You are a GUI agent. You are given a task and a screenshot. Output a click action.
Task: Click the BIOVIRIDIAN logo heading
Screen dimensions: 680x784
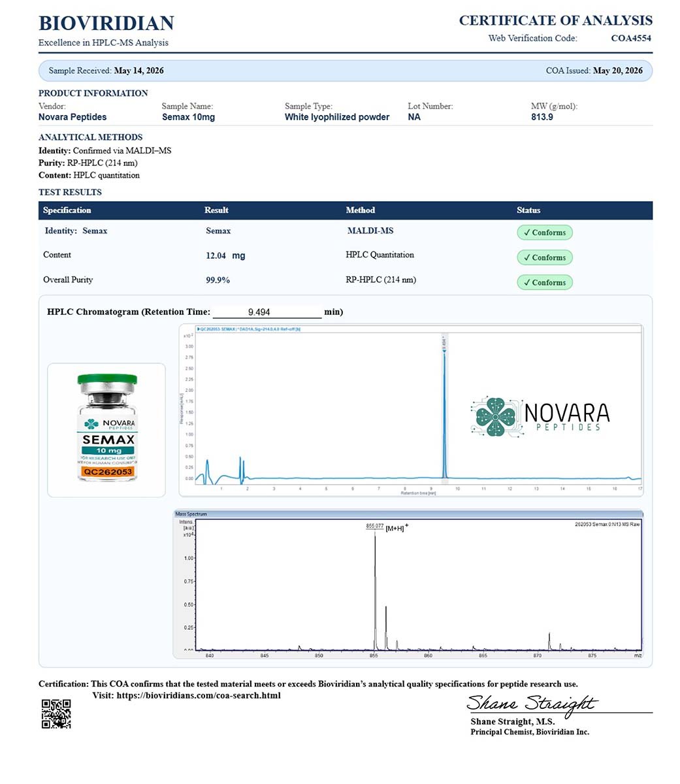click(x=106, y=23)
